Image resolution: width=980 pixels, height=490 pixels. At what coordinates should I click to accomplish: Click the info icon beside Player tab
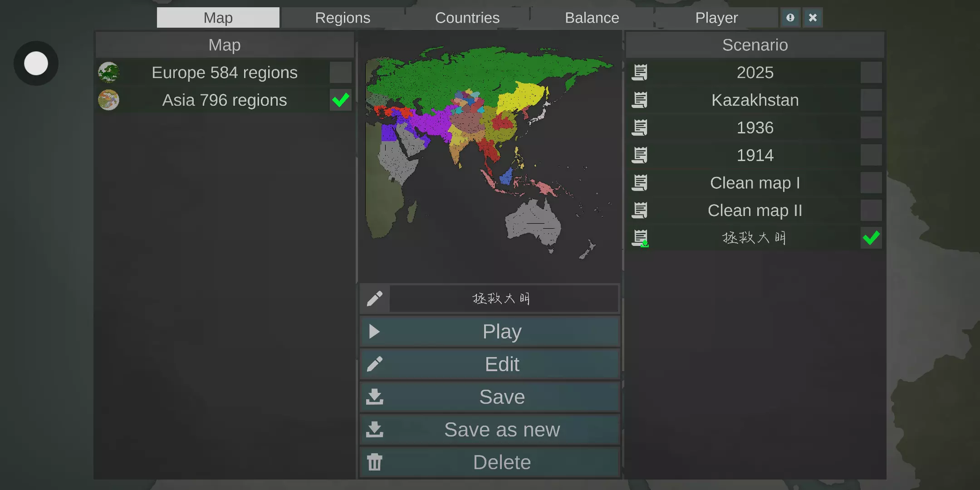click(790, 18)
